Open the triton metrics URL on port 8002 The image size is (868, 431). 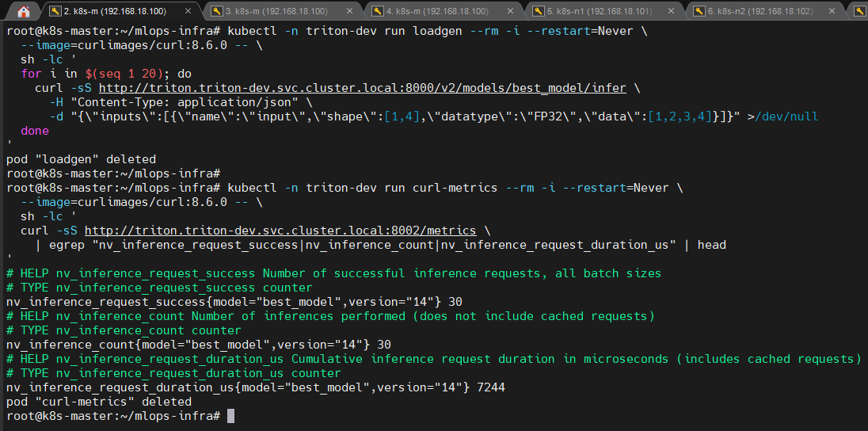[x=280, y=230]
